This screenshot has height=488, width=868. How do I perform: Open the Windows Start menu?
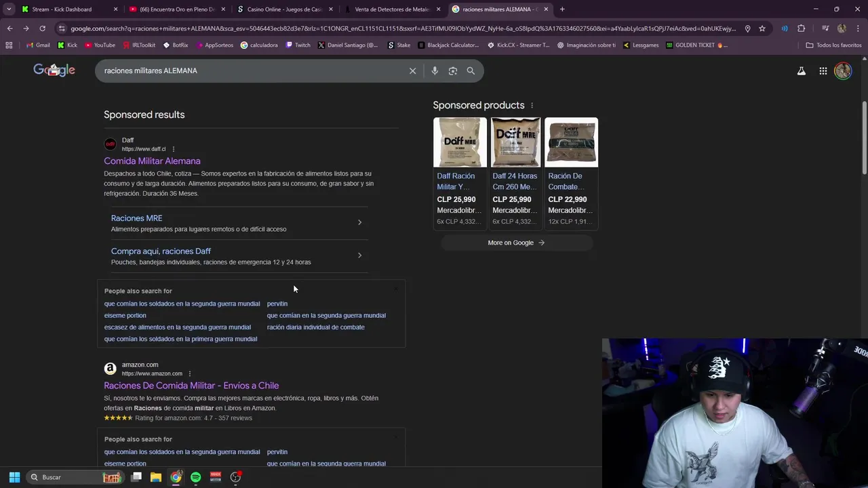pos(14,477)
